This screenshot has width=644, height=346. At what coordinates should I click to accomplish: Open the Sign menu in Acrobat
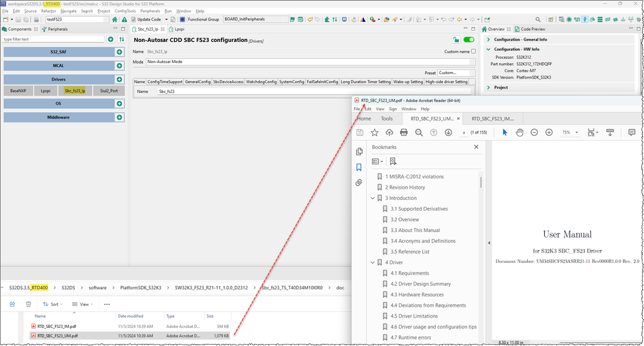click(393, 109)
